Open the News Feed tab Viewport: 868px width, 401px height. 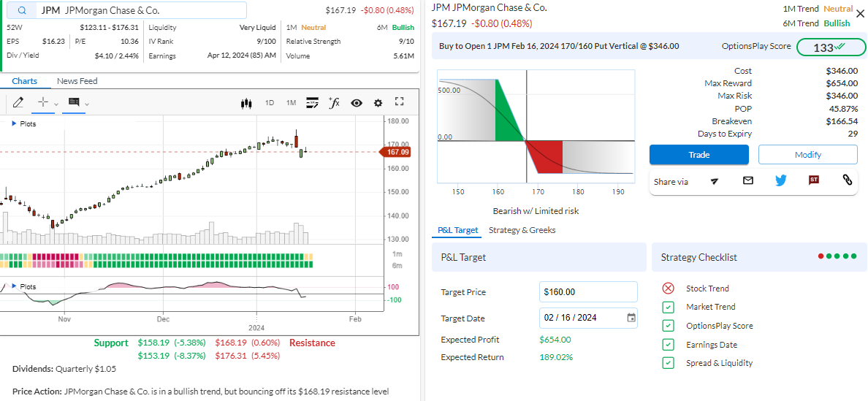[x=77, y=81]
